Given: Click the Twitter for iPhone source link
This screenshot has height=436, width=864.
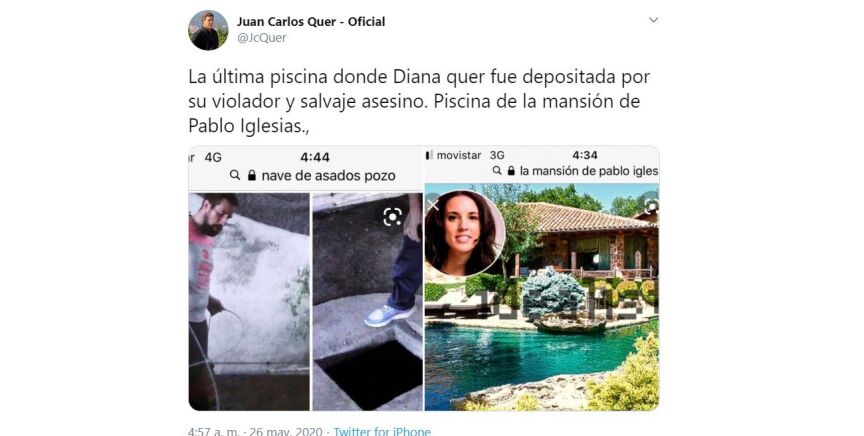Looking at the screenshot, I should pyautogui.click(x=382, y=431).
